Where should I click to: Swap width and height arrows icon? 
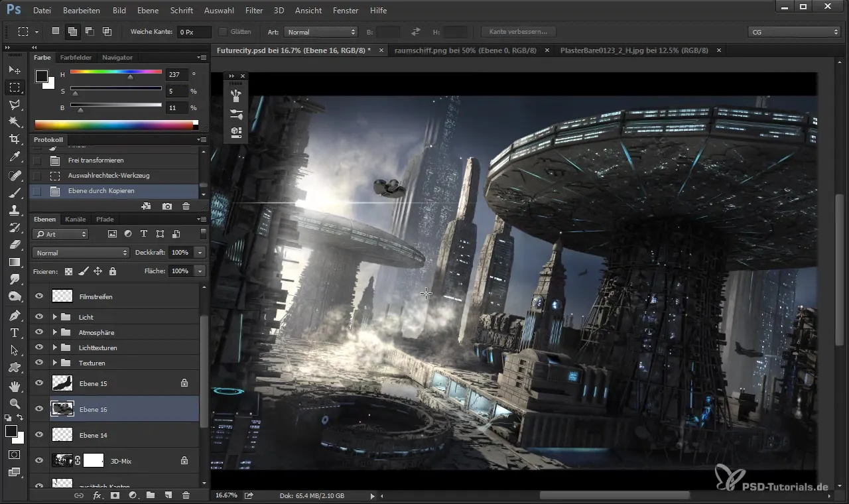tap(416, 32)
